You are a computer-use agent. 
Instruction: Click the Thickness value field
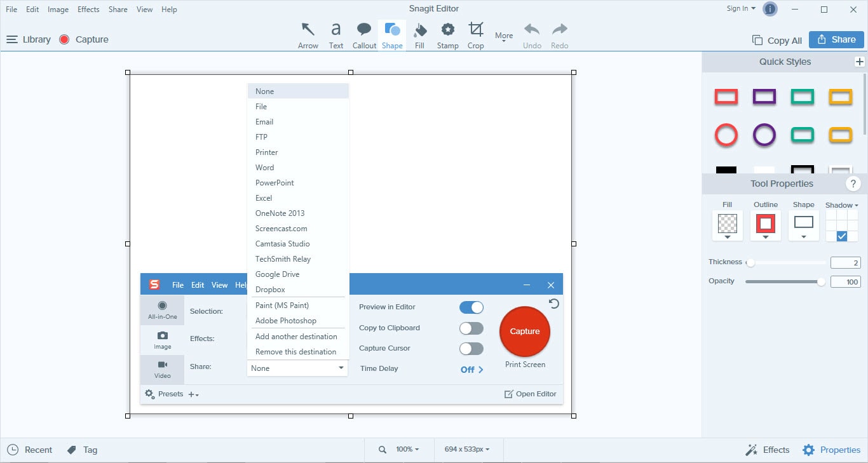coord(846,263)
